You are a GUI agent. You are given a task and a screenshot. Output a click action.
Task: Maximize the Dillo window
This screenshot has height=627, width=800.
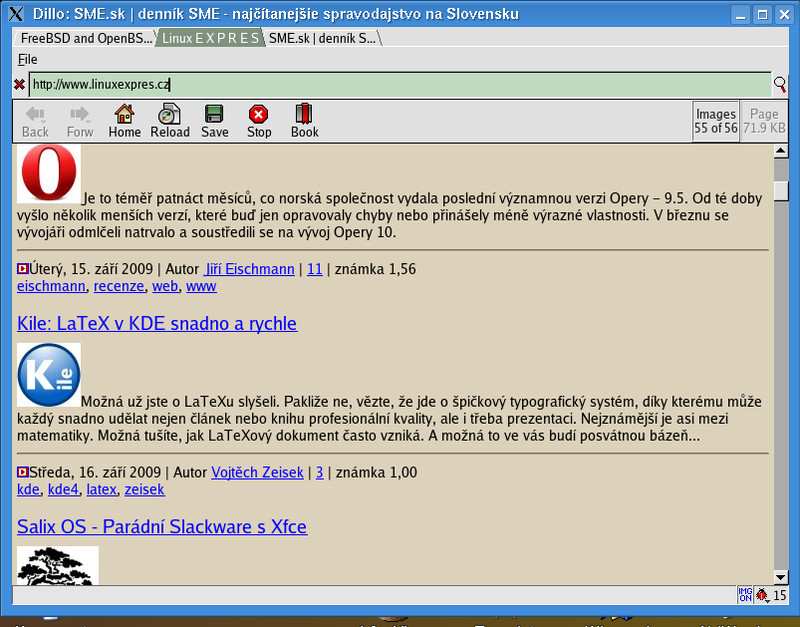tap(762, 14)
